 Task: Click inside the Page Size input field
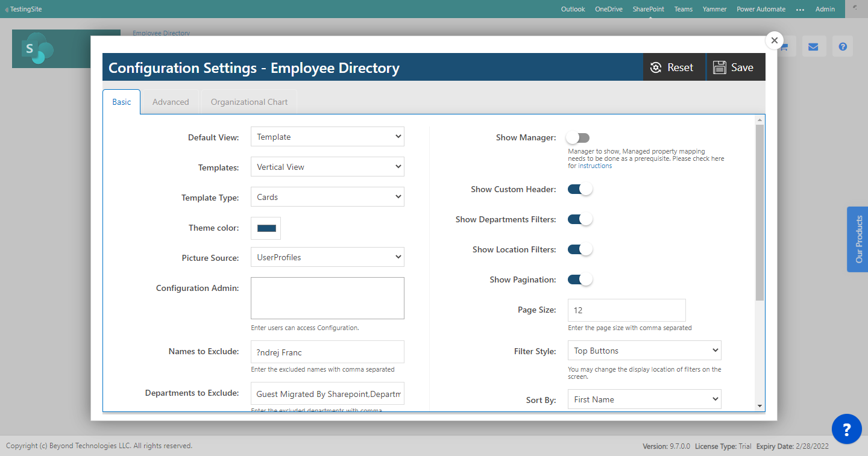tap(626, 310)
